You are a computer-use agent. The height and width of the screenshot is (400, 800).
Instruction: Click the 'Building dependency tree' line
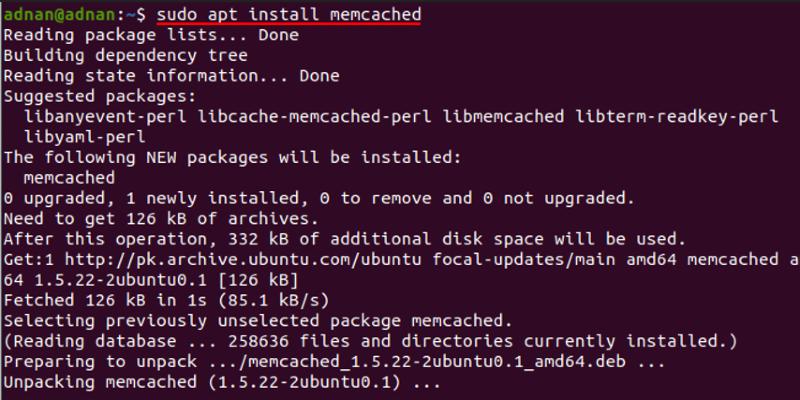click(126, 56)
